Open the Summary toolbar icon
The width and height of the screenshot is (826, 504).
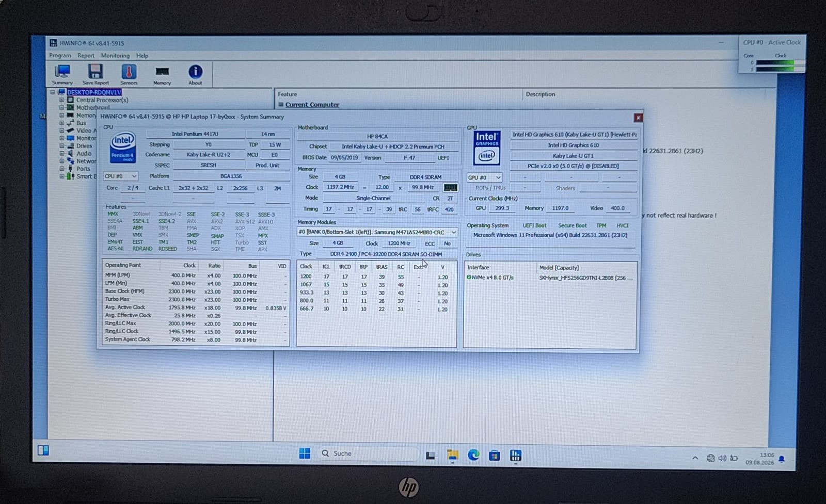coord(62,74)
